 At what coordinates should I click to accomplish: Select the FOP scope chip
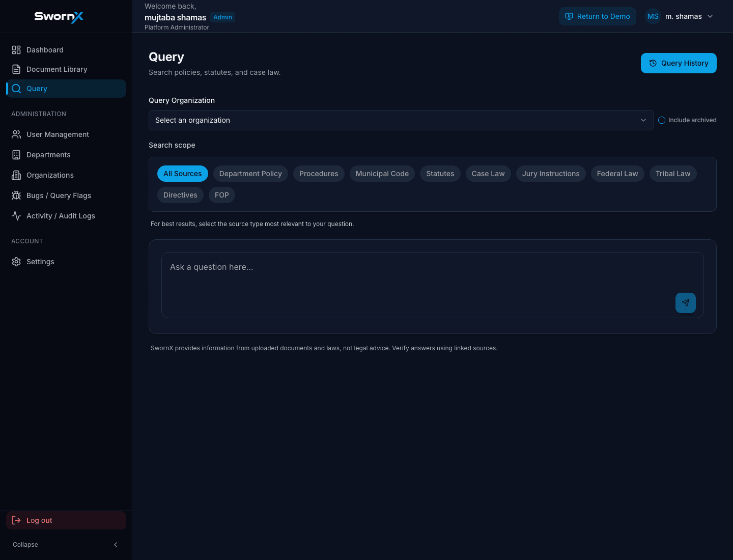(x=222, y=195)
